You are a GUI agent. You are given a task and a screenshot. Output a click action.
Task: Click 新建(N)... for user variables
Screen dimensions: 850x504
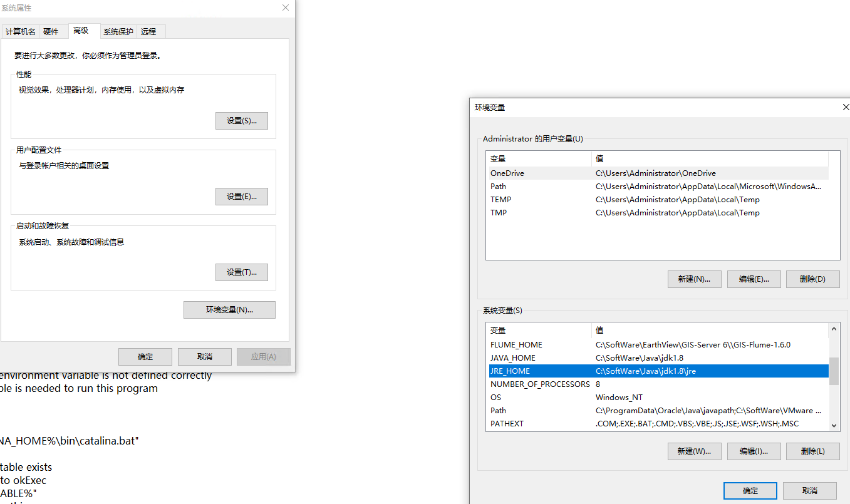coord(694,279)
